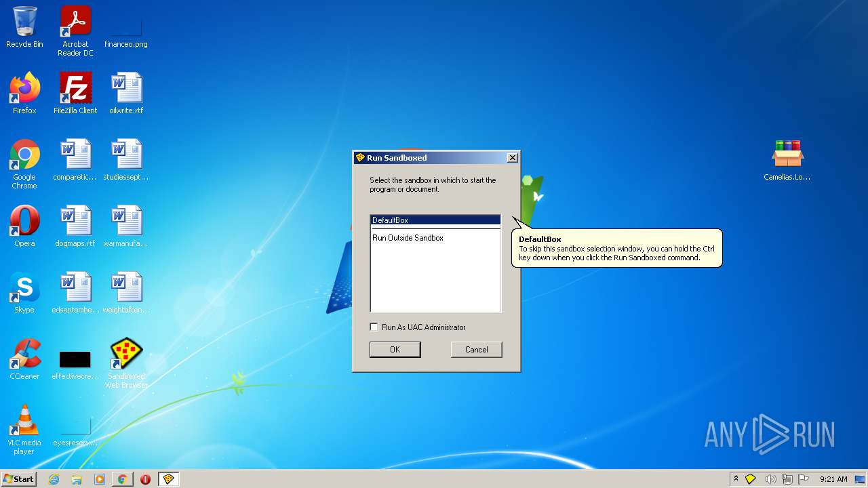Screen dimensions: 868x488
Task: Select Run Outside Sandbox entry
Action: pyautogui.click(x=435, y=238)
